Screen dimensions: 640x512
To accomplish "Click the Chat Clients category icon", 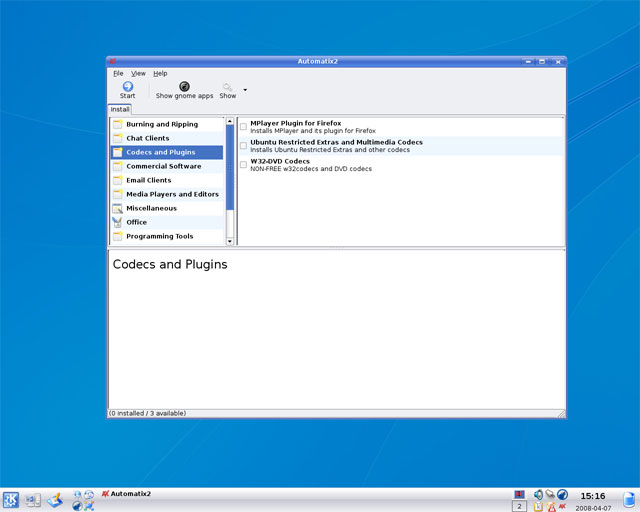I will tap(118, 138).
